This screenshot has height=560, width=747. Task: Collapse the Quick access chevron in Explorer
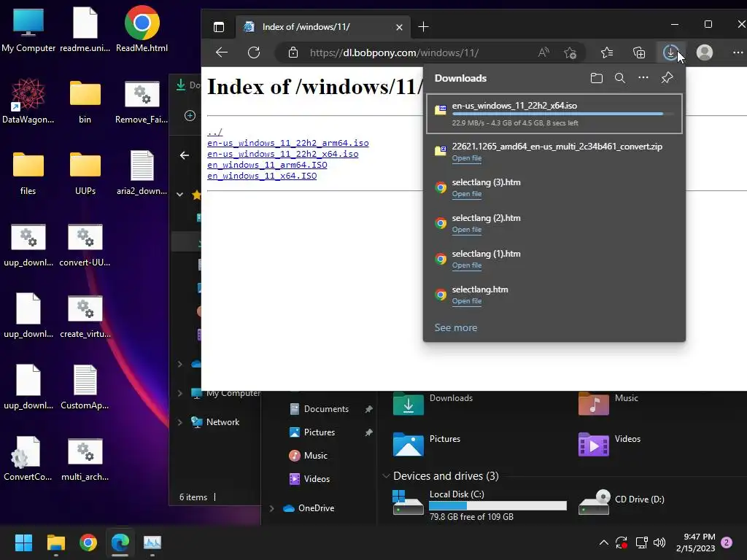pos(179,194)
